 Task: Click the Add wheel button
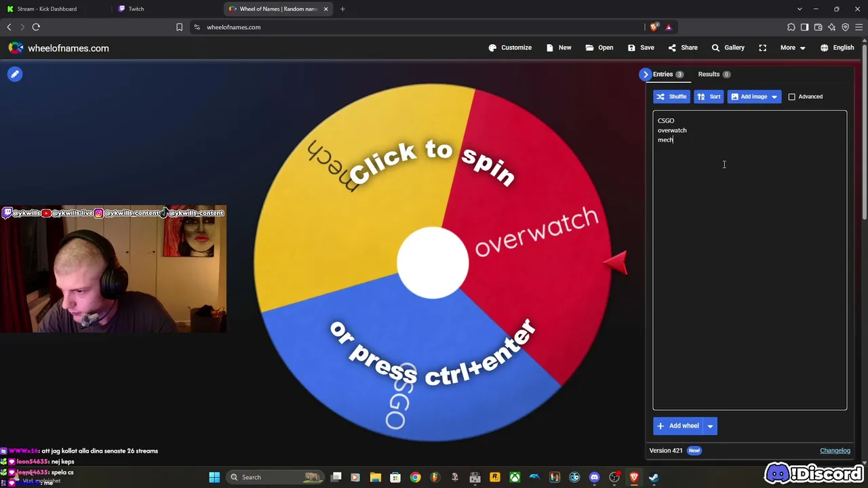coord(678,426)
